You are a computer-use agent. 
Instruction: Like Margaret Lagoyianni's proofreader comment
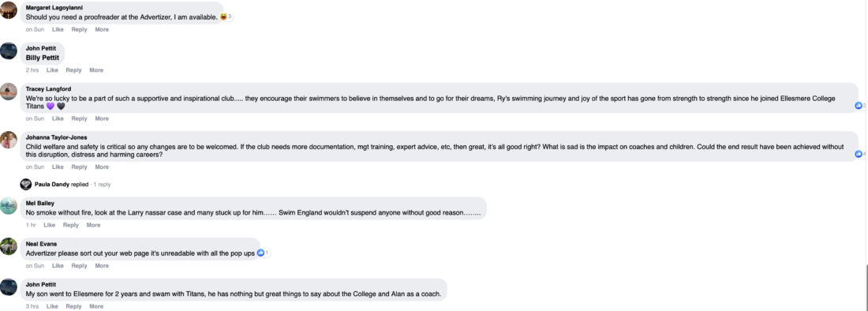click(58, 29)
